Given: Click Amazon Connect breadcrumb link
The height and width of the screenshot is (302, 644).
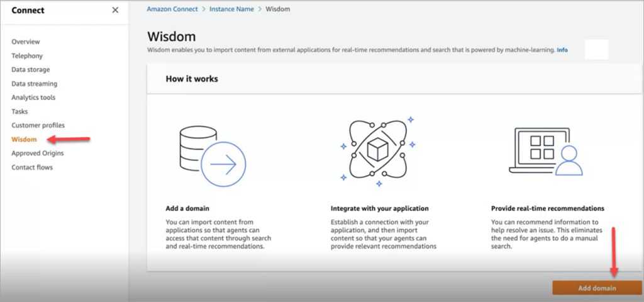Looking at the screenshot, I should (x=172, y=9).
